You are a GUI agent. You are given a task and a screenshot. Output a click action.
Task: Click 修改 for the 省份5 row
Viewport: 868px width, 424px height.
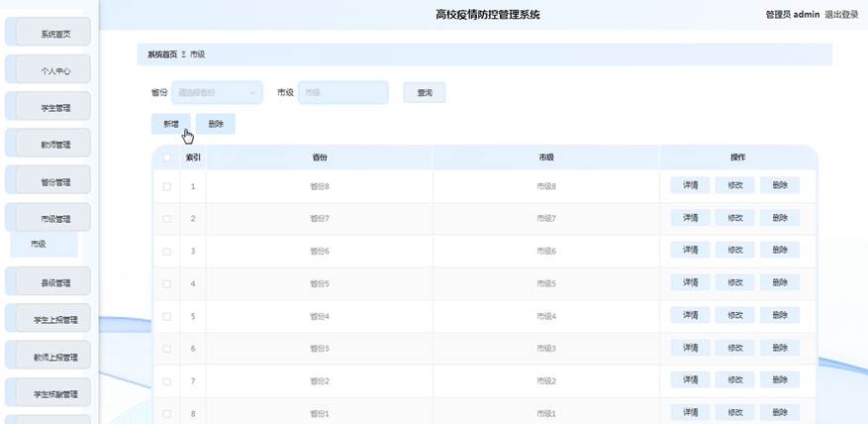pyautogui.click(x=734, y=282)
